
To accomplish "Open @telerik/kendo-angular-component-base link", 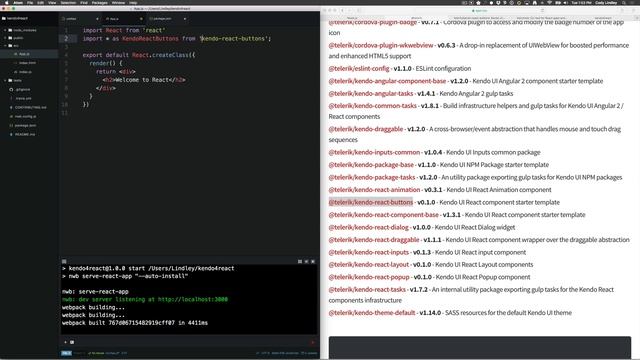I will point(387,81).
